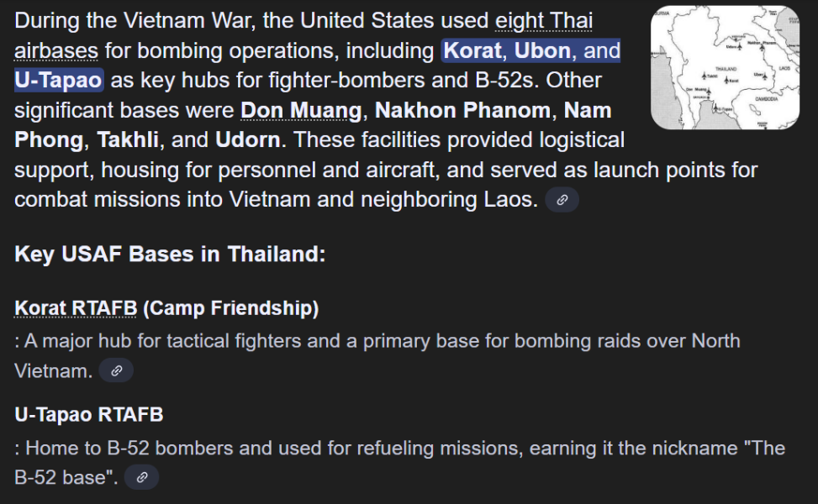
Task: Click the source link icon after the Korat description
Action: click(116, 370)
